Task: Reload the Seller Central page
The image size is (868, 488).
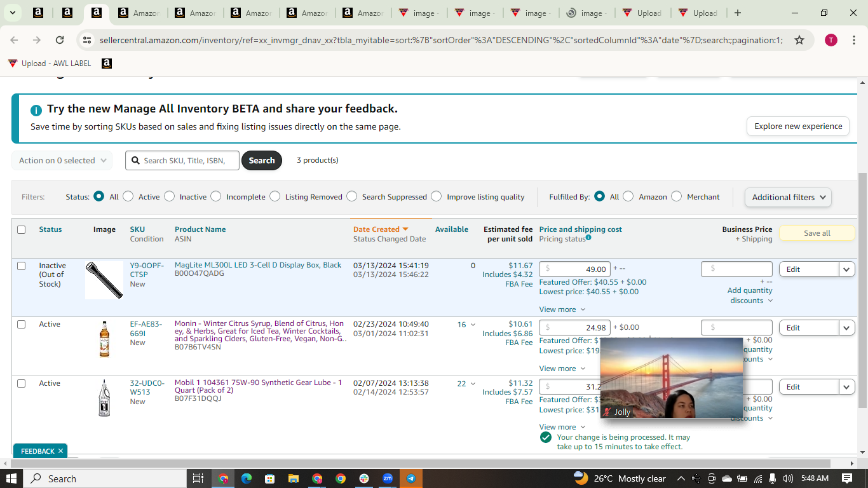Action: 60,40
